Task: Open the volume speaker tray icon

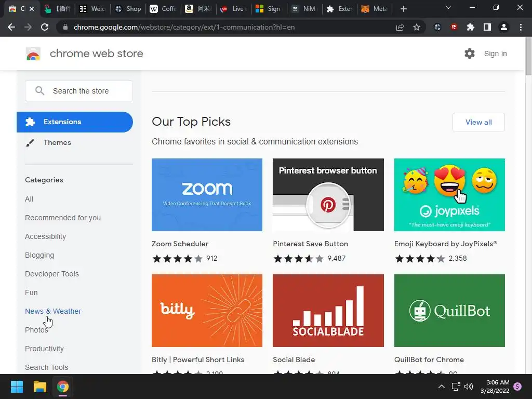Action: click(x=469, y=387)
